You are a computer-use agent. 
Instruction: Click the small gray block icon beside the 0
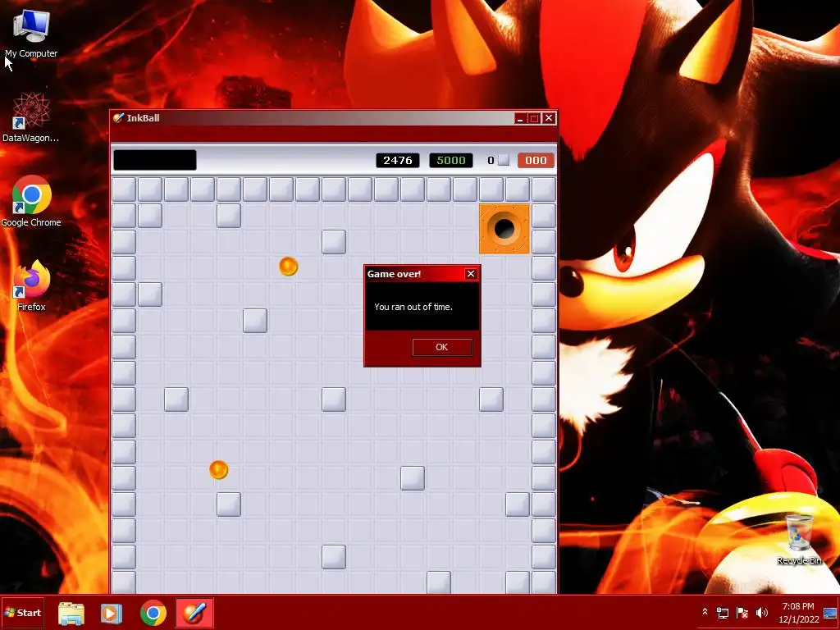(504, 160)
